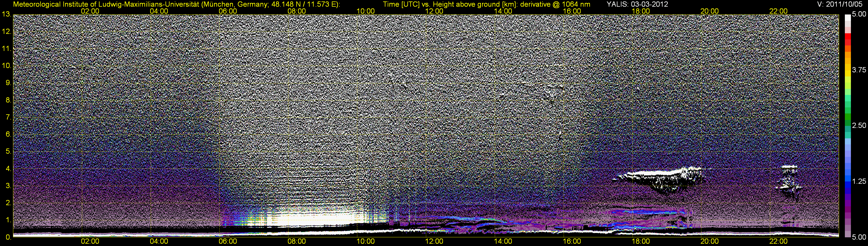This screenshot has width=868, height=246.
Task: Click the 1 km label on the height axis
Action: 8,220
